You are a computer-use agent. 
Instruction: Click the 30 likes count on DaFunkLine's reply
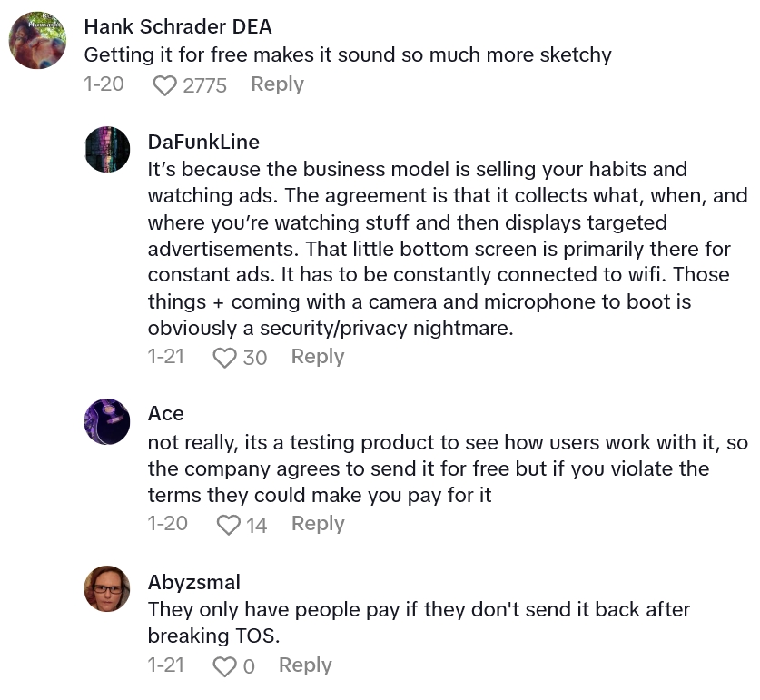click(255, 358)
